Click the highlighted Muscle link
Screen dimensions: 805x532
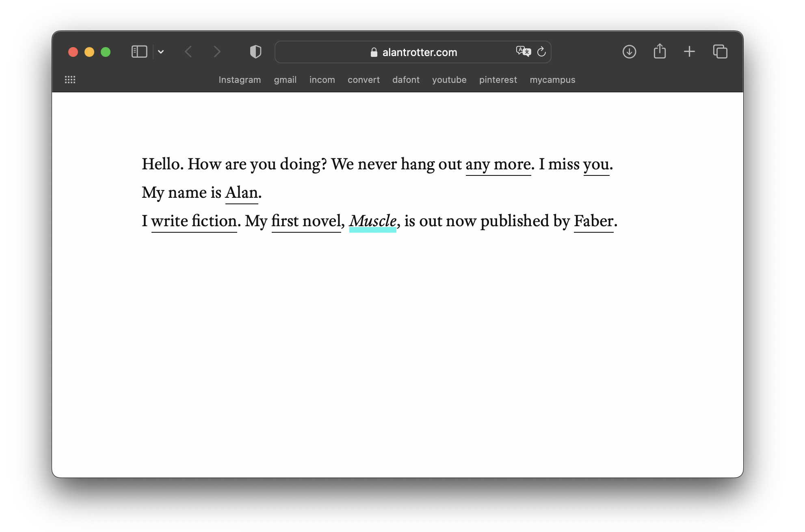tap(372, 221)
